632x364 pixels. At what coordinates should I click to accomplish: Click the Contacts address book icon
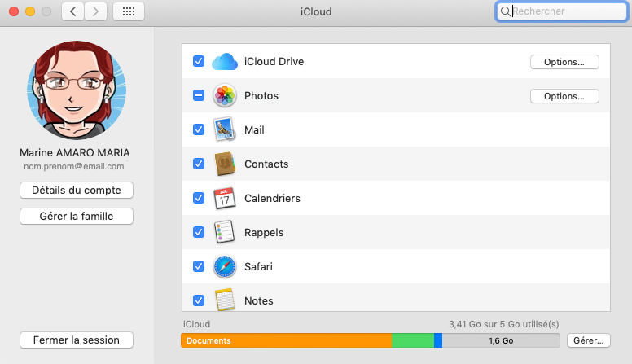tap(225, 164)
